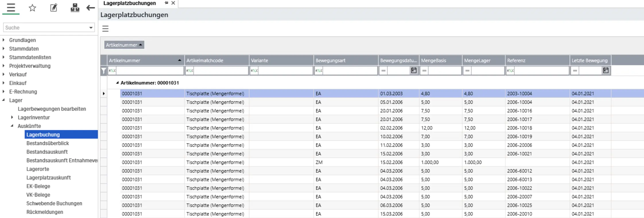Click the back arrow icon

[90, 8]
